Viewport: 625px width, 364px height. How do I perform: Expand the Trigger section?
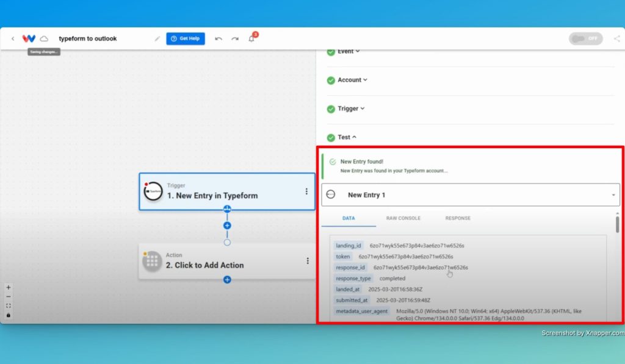[351, 109]
